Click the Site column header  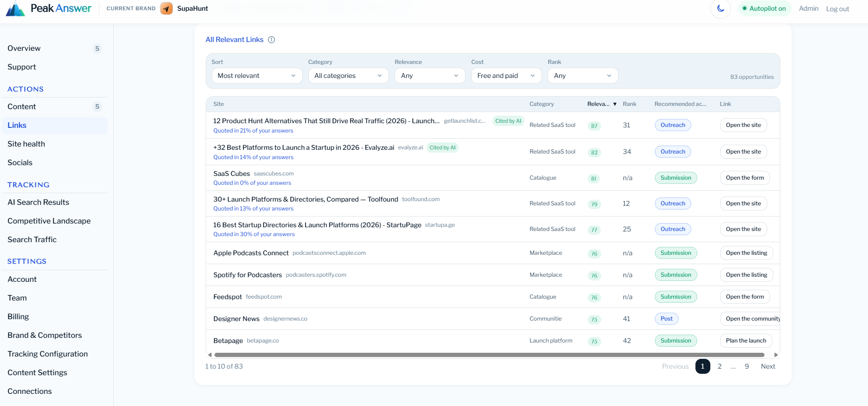(x=218, y=104)
